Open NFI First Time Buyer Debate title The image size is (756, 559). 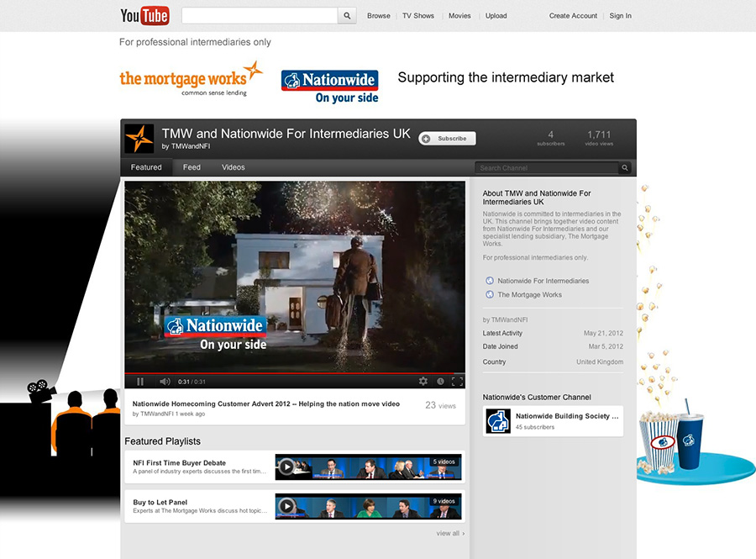[x=180, y=462]
